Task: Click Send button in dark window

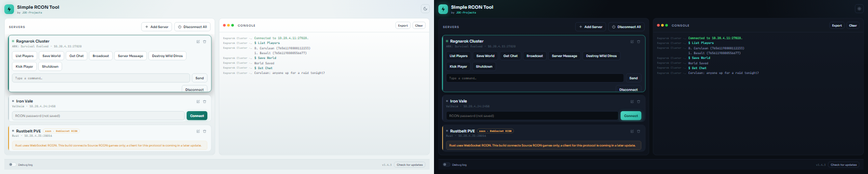Action: tap(634, 78)
